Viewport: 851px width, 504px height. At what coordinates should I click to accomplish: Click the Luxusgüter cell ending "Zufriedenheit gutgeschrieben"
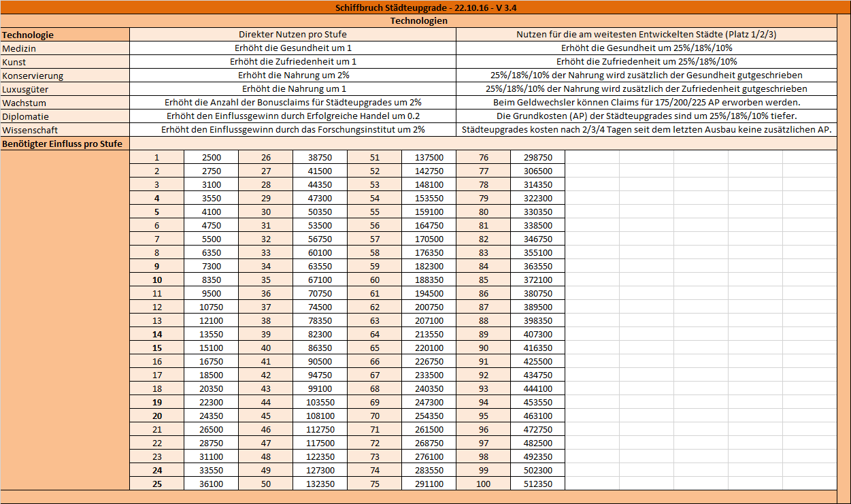click(x=646, y=89)
